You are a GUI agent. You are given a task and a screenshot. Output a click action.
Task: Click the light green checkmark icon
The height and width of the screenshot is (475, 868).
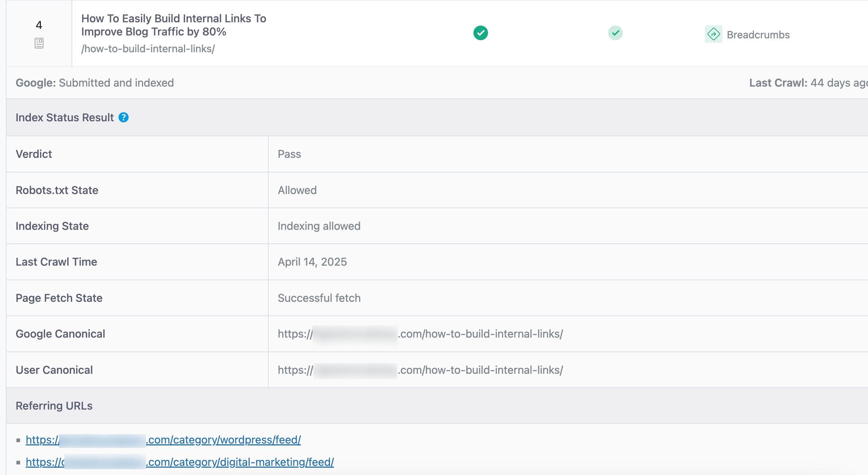[615, 33]
